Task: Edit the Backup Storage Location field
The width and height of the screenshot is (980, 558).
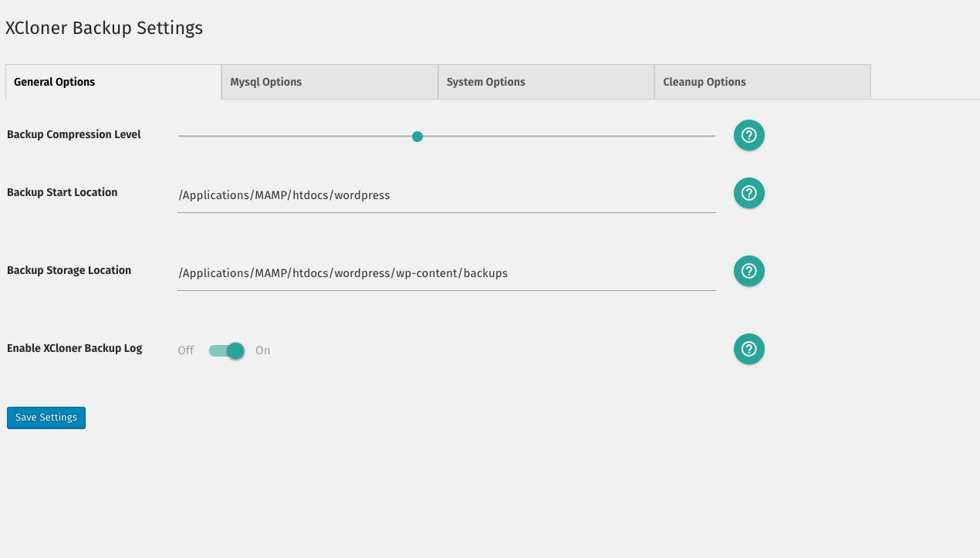Action: (447, 273)
